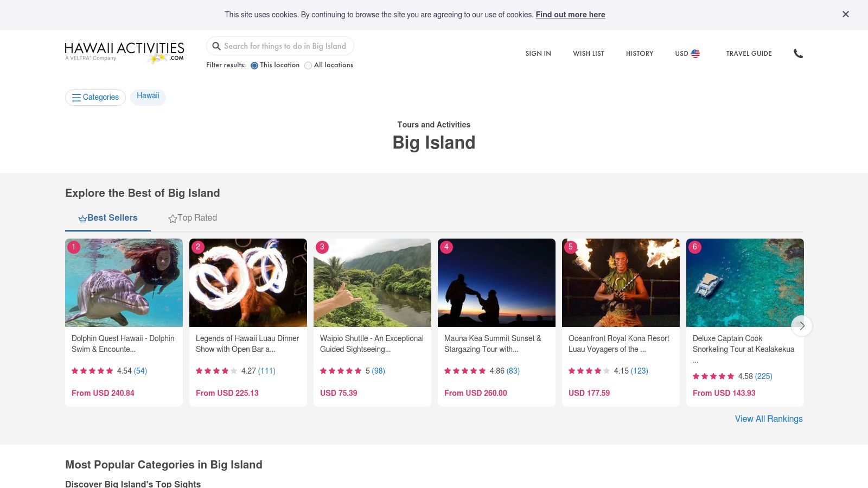Switch to the Top Rated tab
868x488 pixels.
(x=193, y=218)
